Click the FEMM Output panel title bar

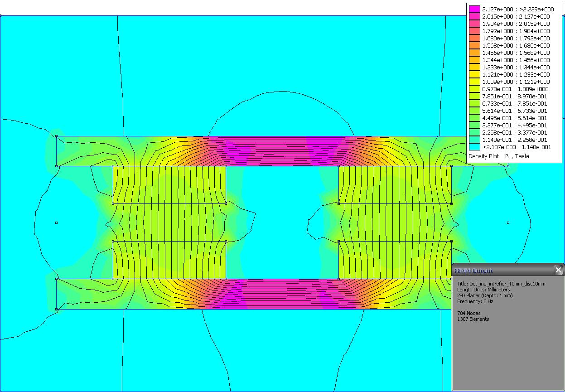pos(508,271)
